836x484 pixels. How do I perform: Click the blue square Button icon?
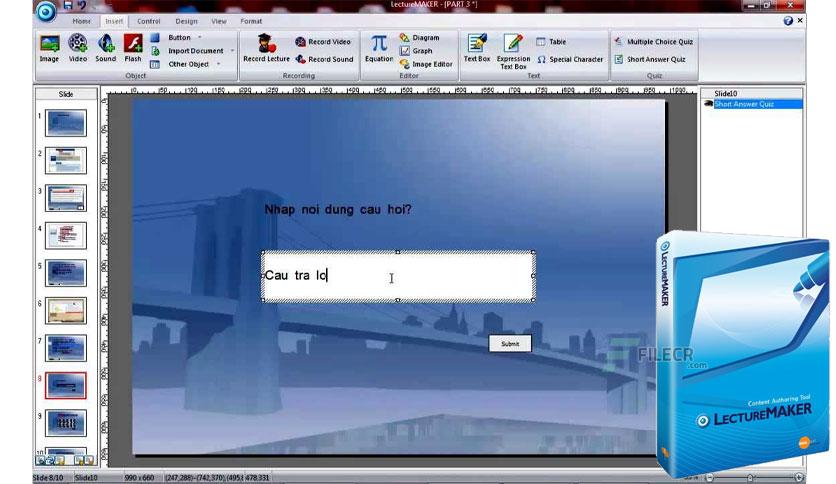pyautogui.click(x=155, y=38)
